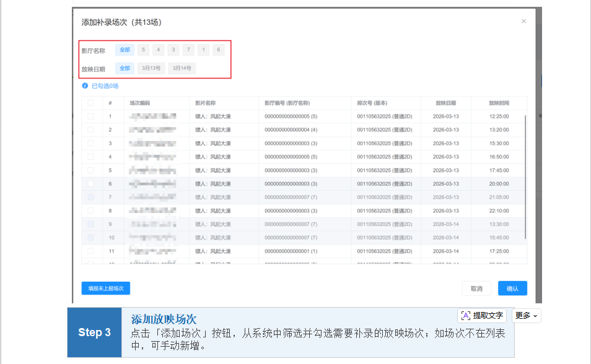Select the checkbox for row 11
591x364 pixels.
click(x=90, y=251)
